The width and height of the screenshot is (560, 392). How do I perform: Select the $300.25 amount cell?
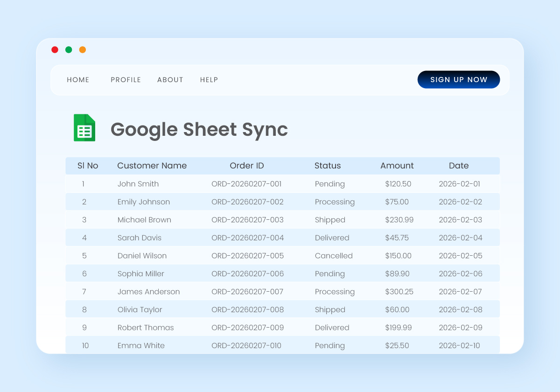[399, 292]
